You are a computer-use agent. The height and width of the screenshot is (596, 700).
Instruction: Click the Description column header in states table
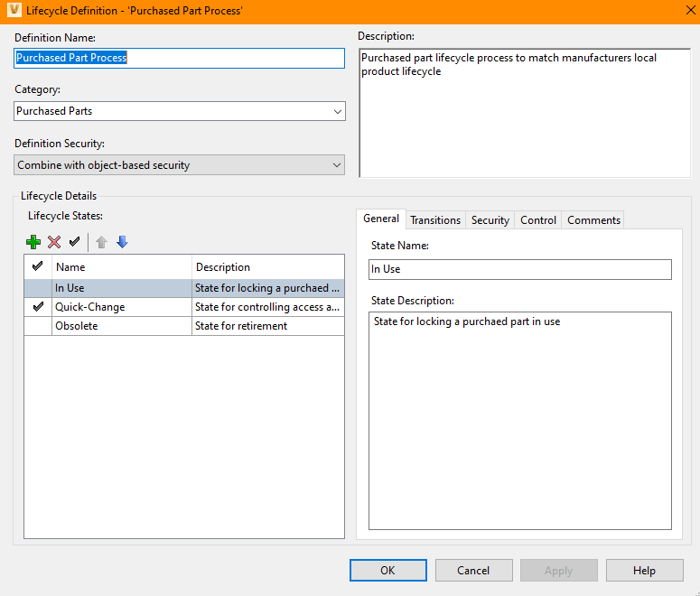[268, 266]
